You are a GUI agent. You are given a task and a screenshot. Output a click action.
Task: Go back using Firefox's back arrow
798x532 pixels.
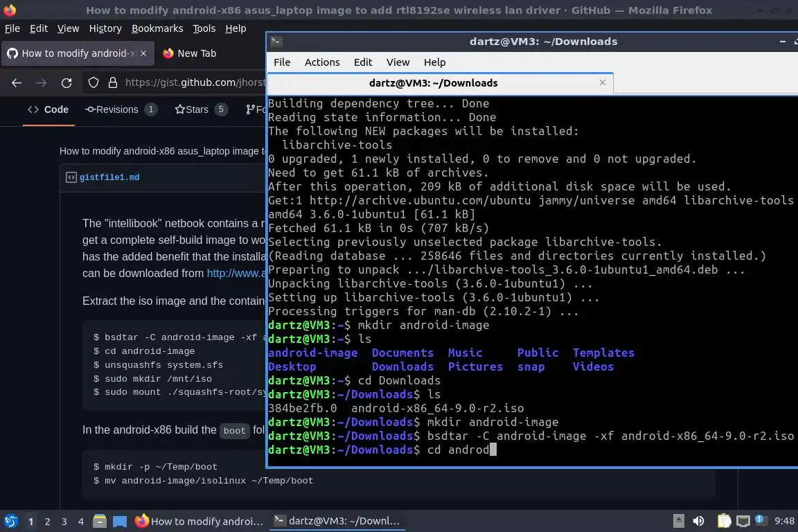(17, 82)
